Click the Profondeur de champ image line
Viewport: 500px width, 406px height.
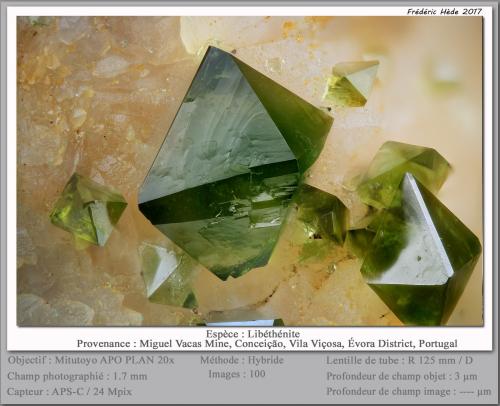(x=409, y=391)
